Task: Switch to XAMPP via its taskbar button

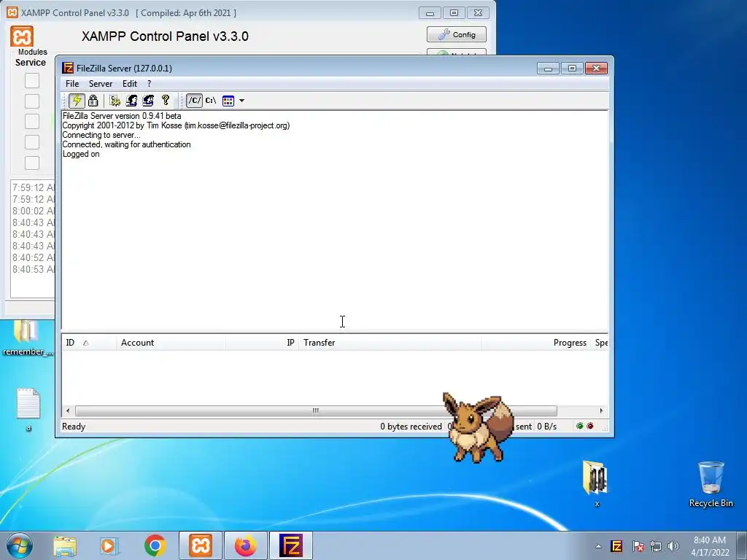Action: (201, 545)
